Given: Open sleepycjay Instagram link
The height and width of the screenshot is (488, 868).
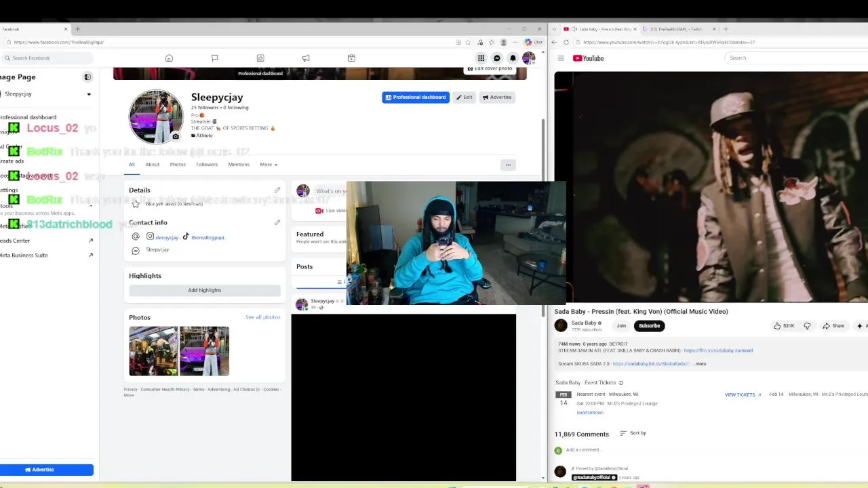Looking at the screenshot, I should 167,238.
